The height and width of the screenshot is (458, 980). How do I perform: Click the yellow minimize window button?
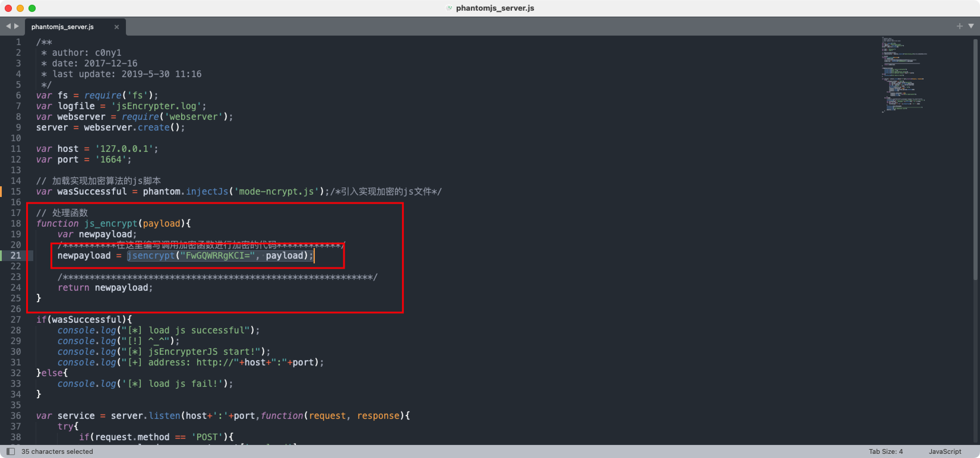20,8
